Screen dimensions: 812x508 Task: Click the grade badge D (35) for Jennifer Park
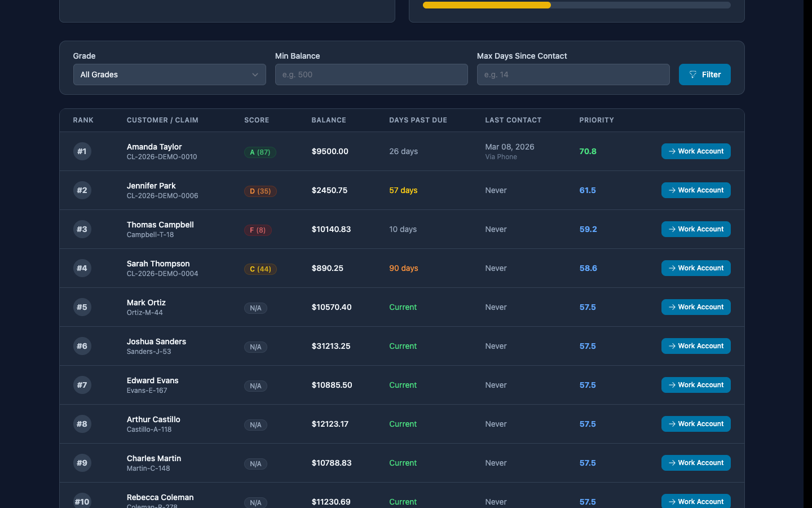(x=260, y=191)
